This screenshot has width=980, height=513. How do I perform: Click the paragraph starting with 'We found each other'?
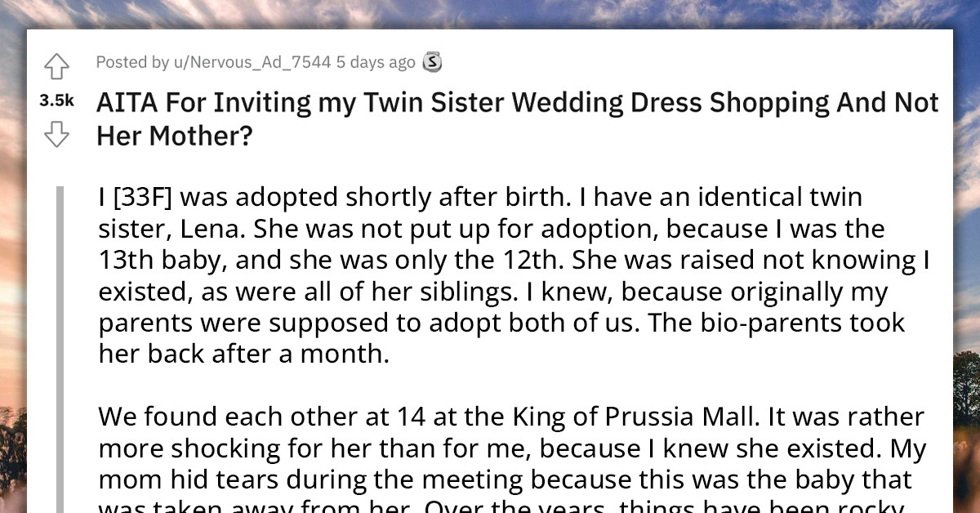[x=490, y=449]
